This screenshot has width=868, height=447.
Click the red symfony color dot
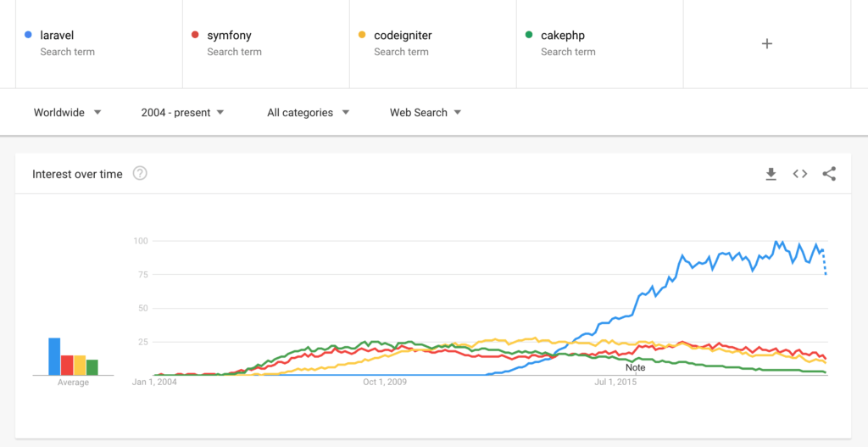195,35
